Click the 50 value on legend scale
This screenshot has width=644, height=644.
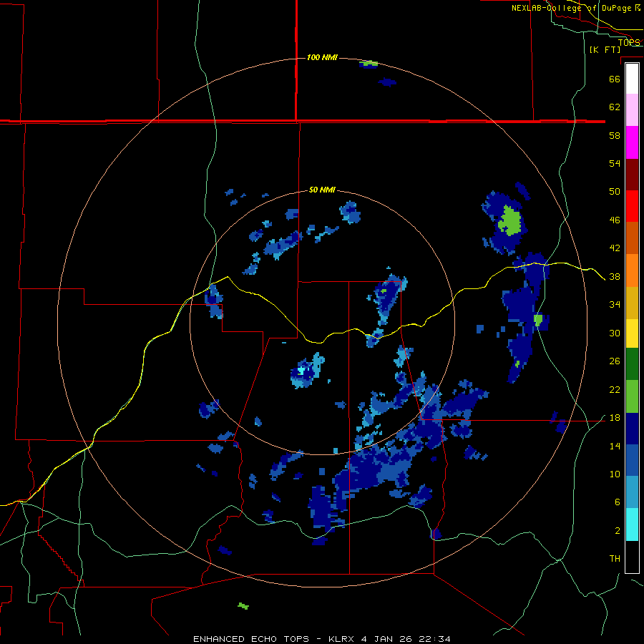click(615, 192)
